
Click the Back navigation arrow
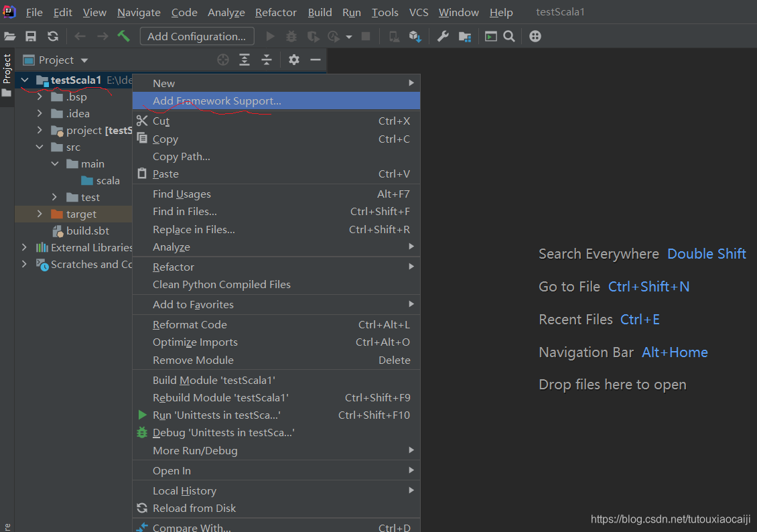[x=80, y=36]
